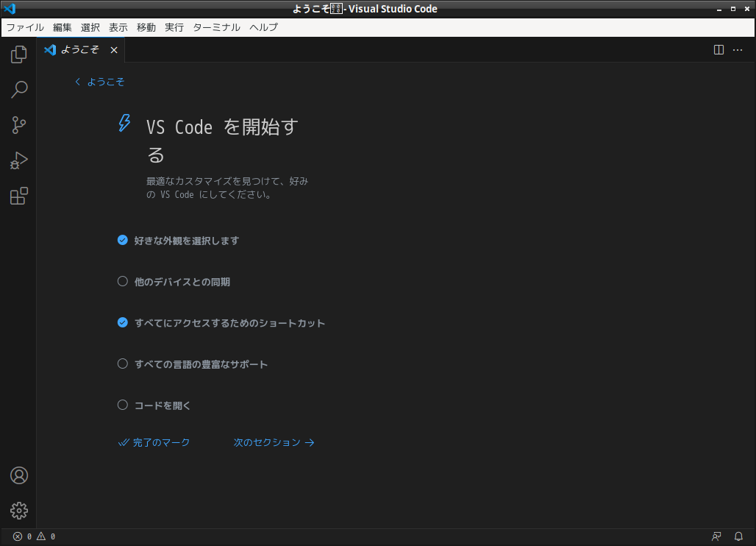Open the ターミナル menu
The width and height of the screenshot is (756, 546).
pyautogui.click(x=216, y=27)
